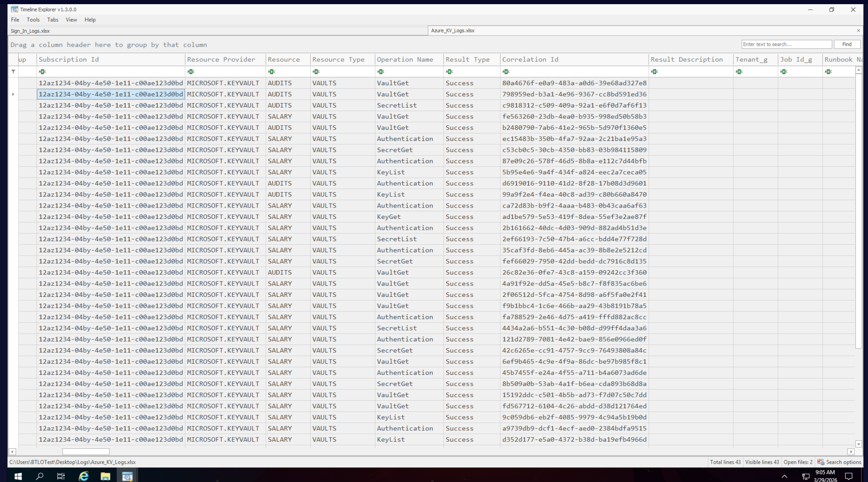The height and width of the screenshot is (482, 868).
Task: Click filter icon under Result Type column
Action: [449, 72]
